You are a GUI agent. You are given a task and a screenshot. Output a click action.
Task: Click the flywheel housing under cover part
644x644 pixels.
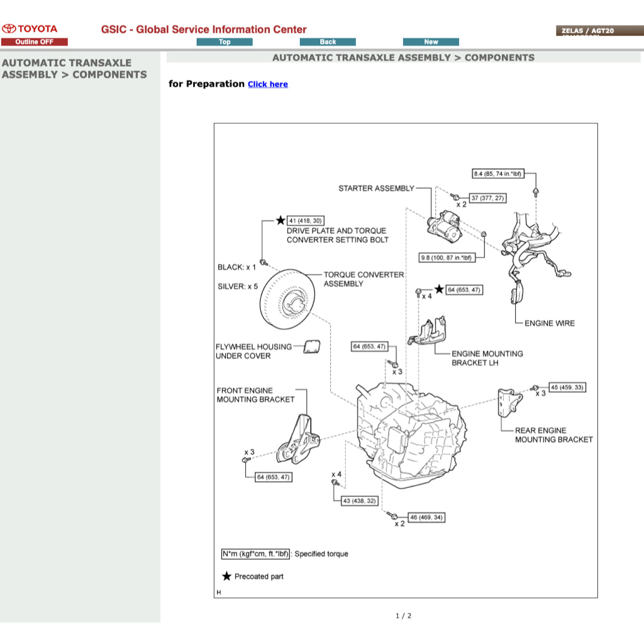pyautogui.click(x=312, y=347)
